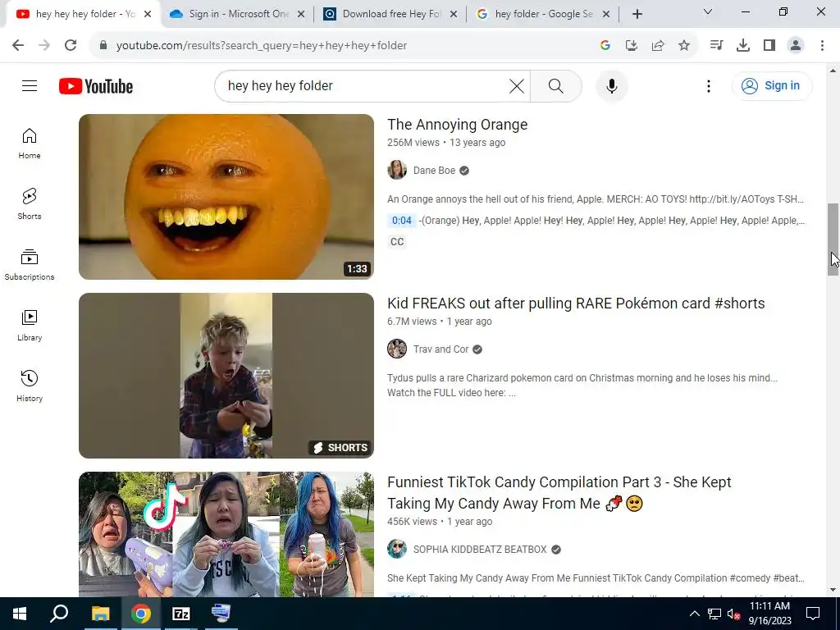Close the Google Search tab
This screenshot has height=630, width=840.
click(x=606, y=14)
